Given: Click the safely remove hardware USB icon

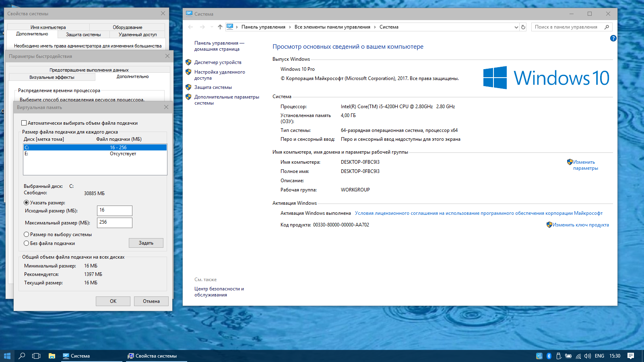Looking at the screenshot, I should [x=559, y=356].
